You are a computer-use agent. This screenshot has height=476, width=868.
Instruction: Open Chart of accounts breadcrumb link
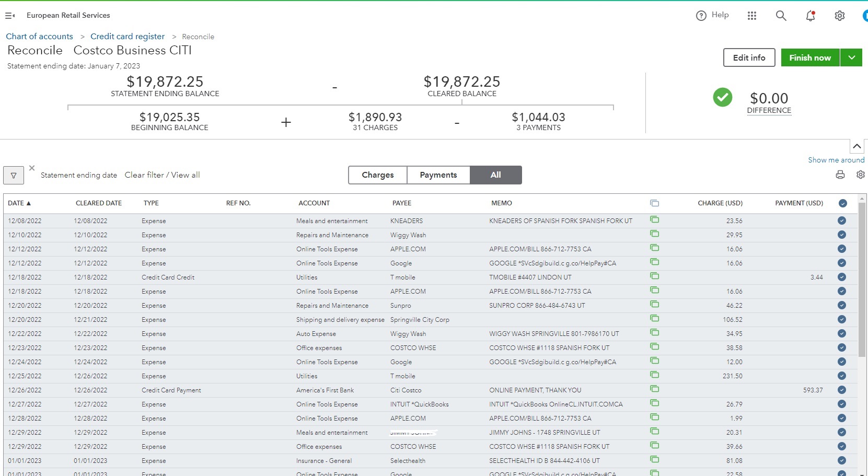[x=40, y=37]
